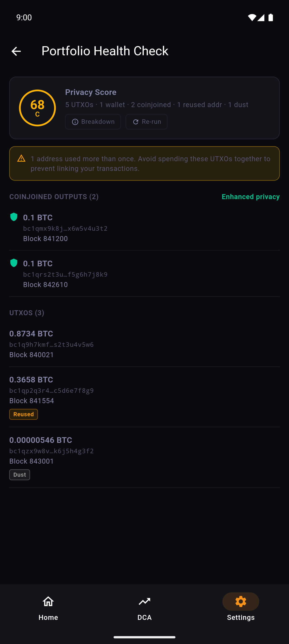This screenshot has height=644, width=289.
Task: Tap the reused address warning banner text
Action: pos(150,163)
